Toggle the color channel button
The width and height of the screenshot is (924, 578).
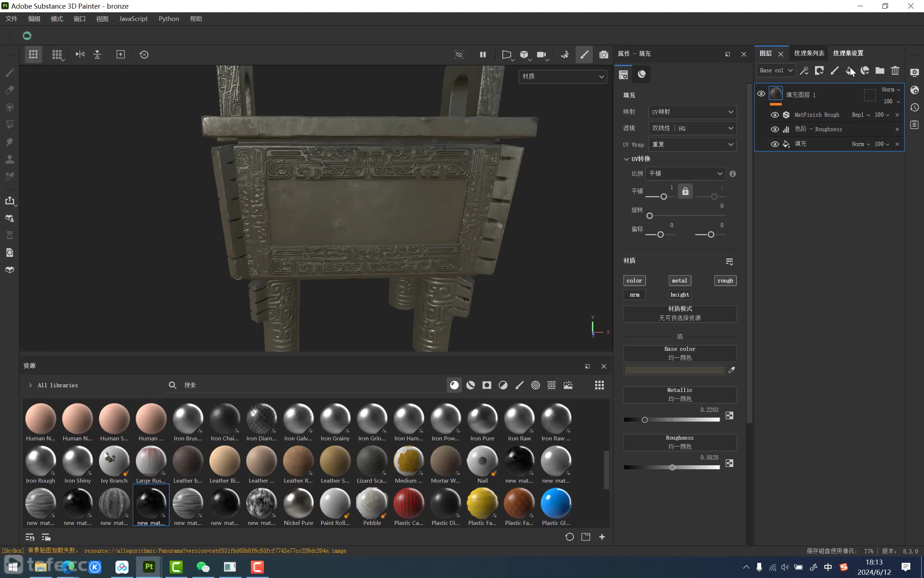click(634, 281)
